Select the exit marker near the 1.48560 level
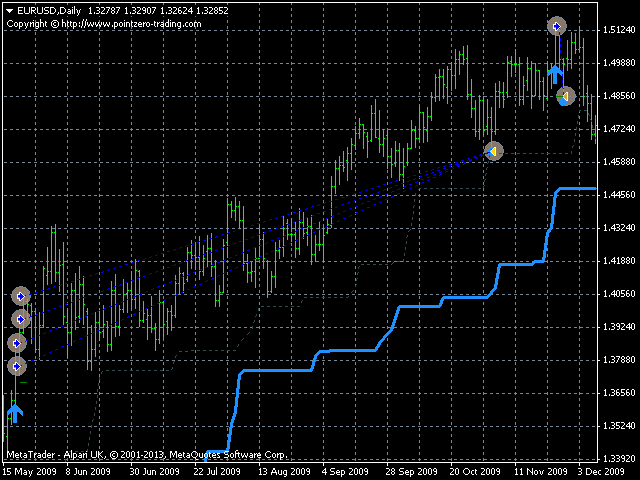The image size is (640, 480). [x=566, y=96]
